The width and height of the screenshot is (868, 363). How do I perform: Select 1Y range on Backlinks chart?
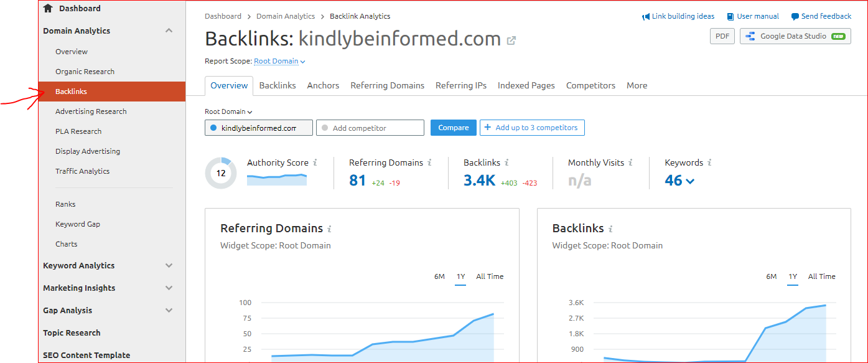[x=793, y=276]
